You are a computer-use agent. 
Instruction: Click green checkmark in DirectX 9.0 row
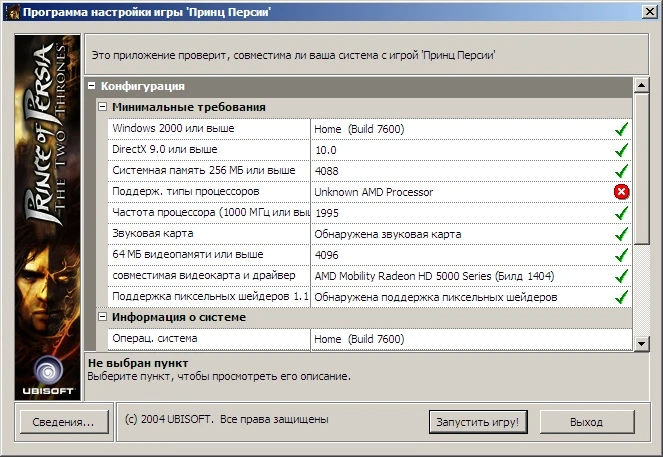point(621,150)
